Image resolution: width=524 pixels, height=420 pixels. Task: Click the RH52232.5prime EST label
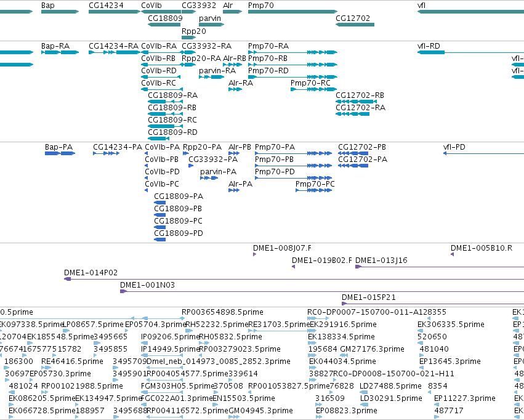[x=217, y=325]
